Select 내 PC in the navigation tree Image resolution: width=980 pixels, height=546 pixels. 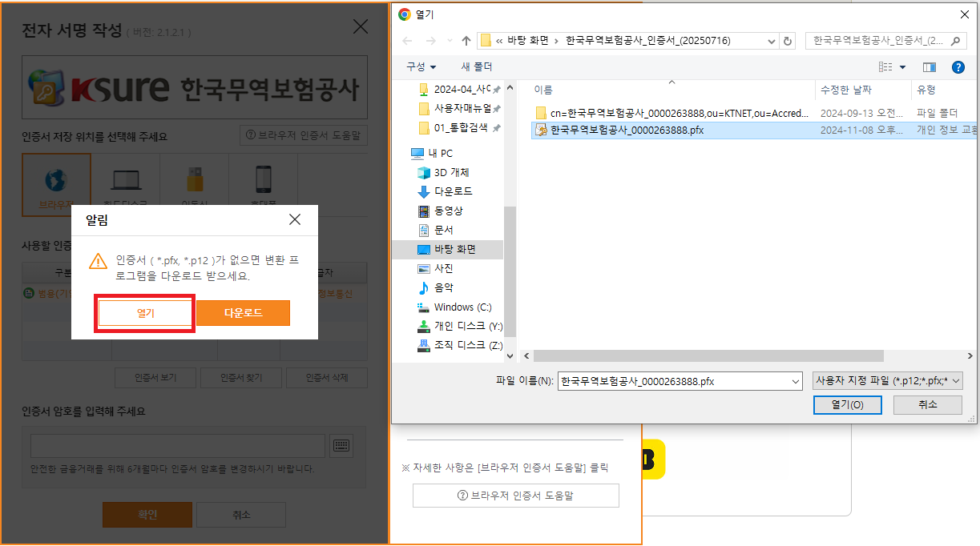click(x=432, y=153)
